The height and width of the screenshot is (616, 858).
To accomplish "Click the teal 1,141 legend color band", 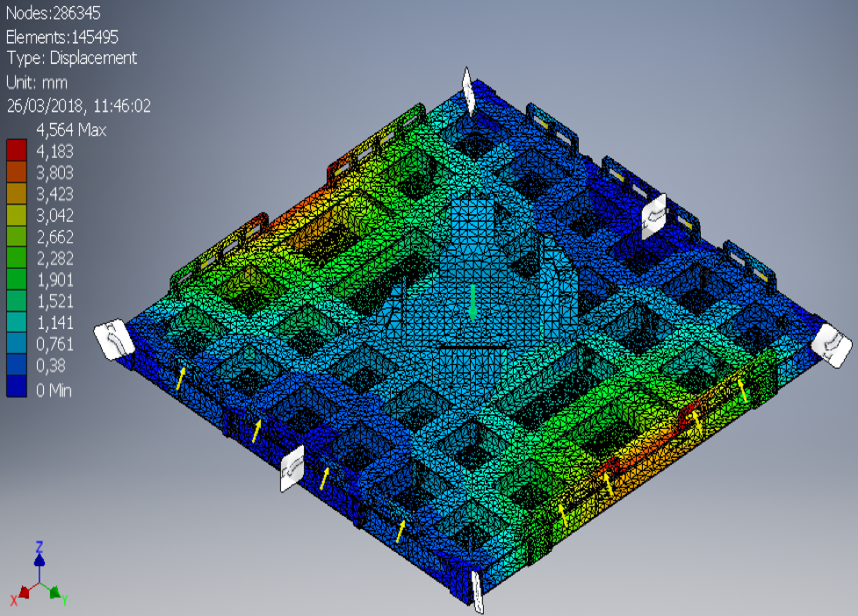I will tap(18, 322).
